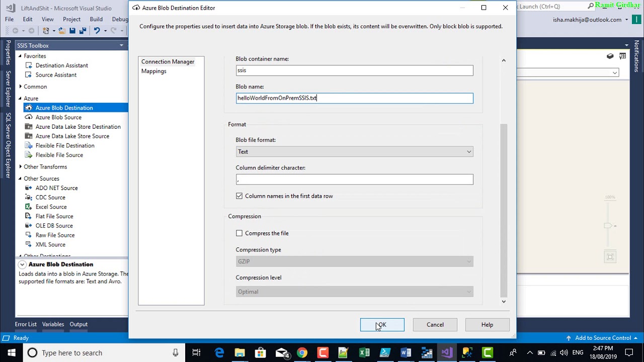The height and width of the screenshot is (362, 644).
Task: Collapse the Azure Blob Destination description
Action: tap(22, 264)
